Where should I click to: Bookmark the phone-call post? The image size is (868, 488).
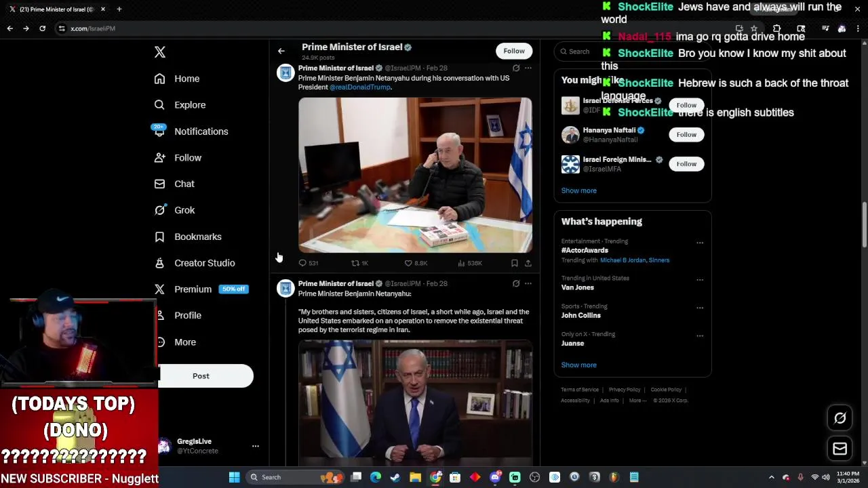point(515,263)
